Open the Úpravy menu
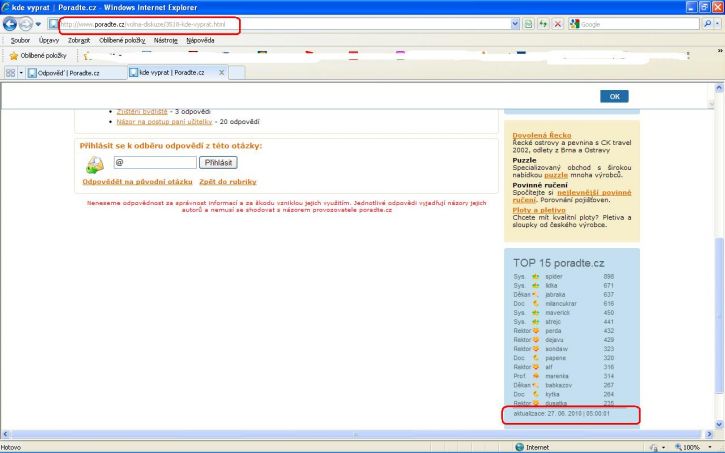 pyautogui.click(x=49, y=40)
